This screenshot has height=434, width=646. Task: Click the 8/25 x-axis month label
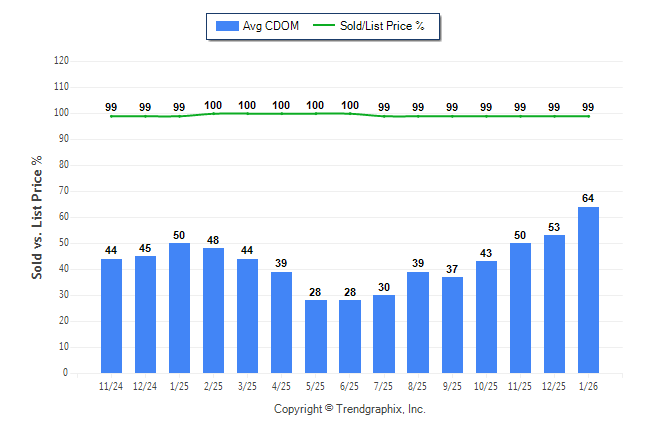(418, 385)
